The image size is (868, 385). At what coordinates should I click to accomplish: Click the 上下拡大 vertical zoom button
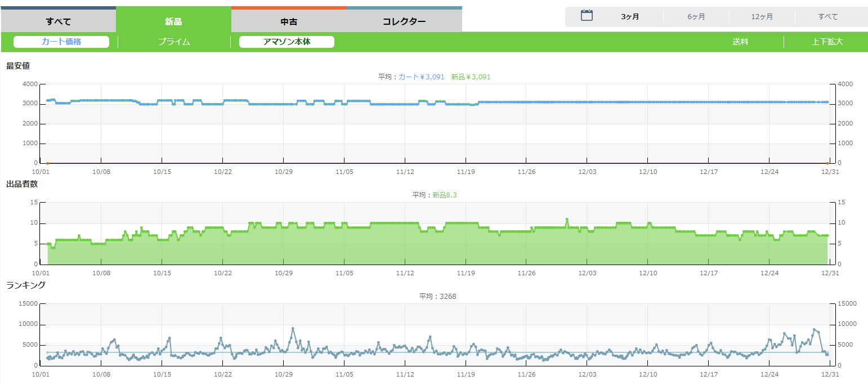(827, 42)
